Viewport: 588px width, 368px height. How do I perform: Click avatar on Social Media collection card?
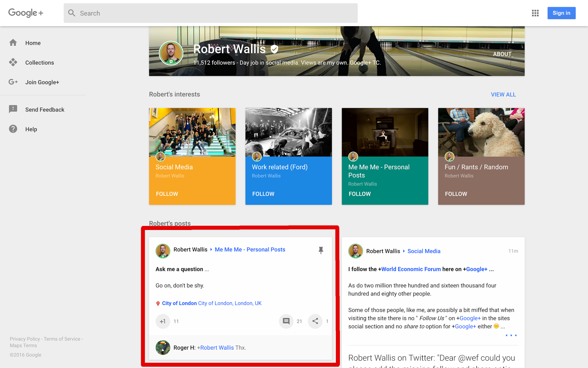pyautogui.click(x=161, y=156)
